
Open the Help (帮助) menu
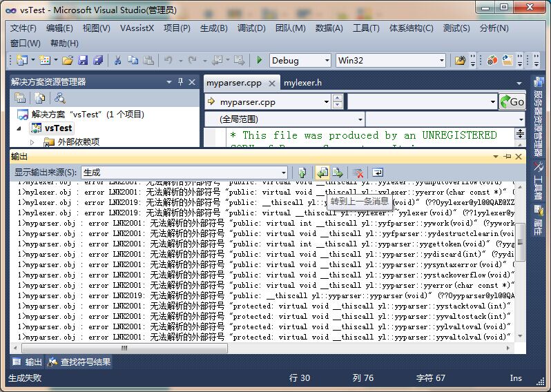point(64,43)
